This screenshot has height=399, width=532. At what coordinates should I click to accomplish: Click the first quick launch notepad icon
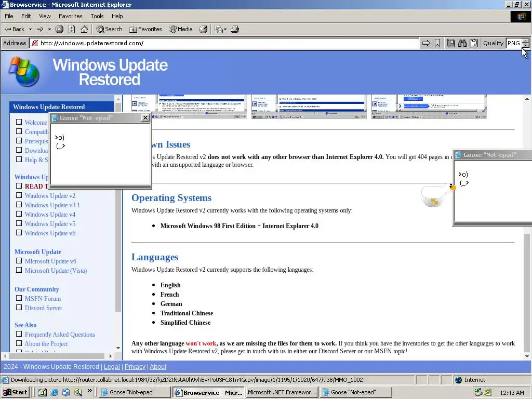pyautogui.click(x=43, y=392)
